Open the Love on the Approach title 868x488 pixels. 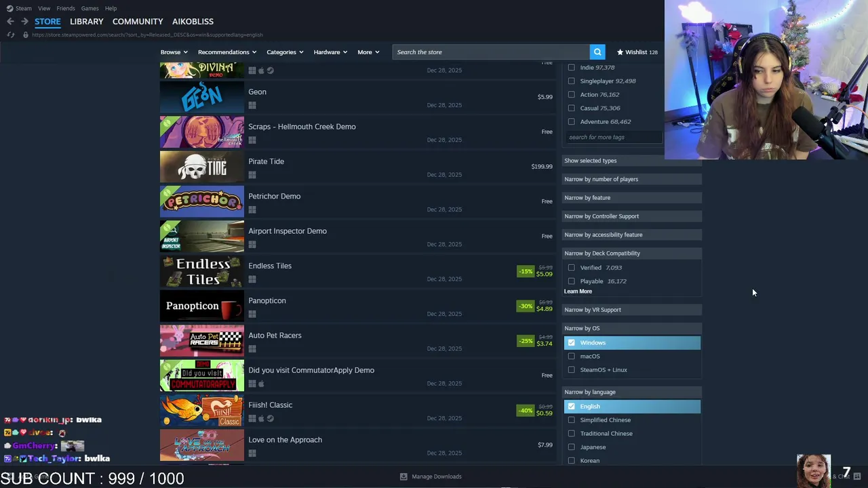point(285,440)
